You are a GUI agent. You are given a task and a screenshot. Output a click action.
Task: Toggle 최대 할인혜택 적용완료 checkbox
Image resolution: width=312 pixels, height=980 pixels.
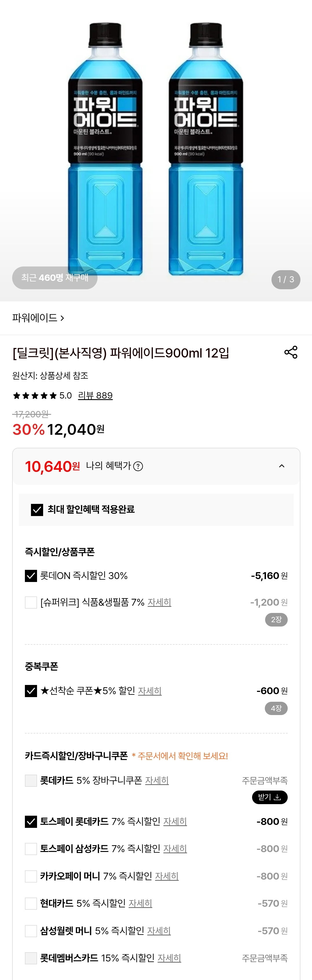click(x=37, y=509)
